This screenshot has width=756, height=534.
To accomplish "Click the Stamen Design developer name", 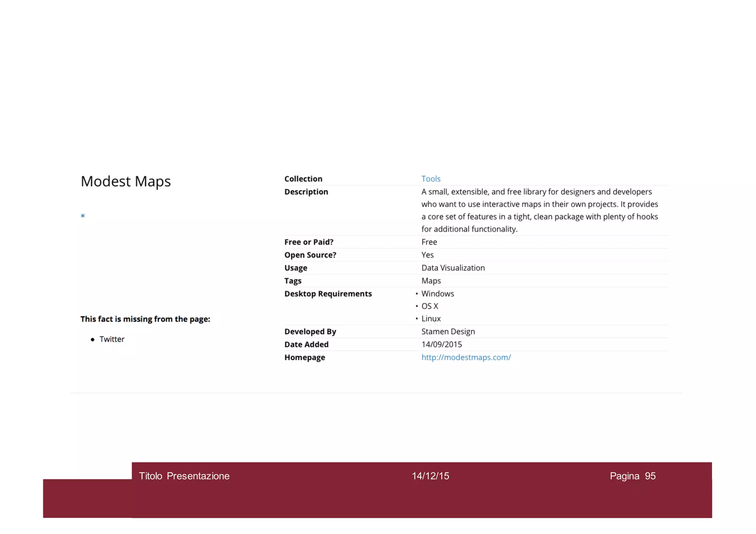I will (448, 331).
